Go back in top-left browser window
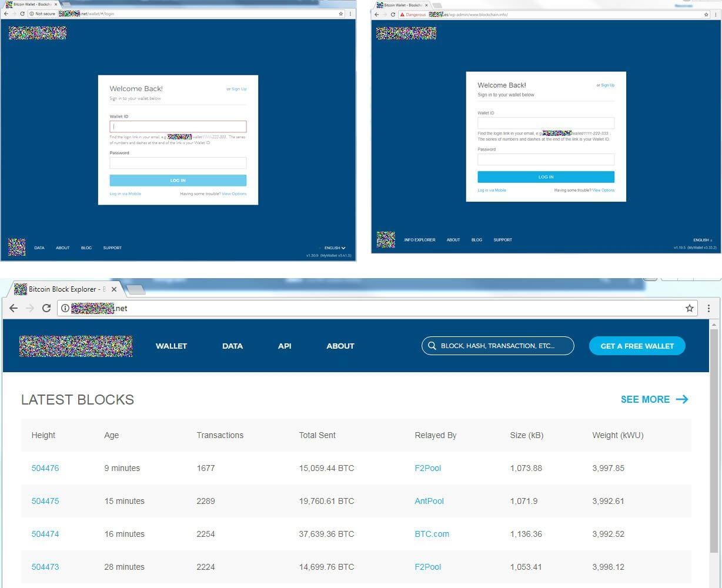 coord(6,14)
